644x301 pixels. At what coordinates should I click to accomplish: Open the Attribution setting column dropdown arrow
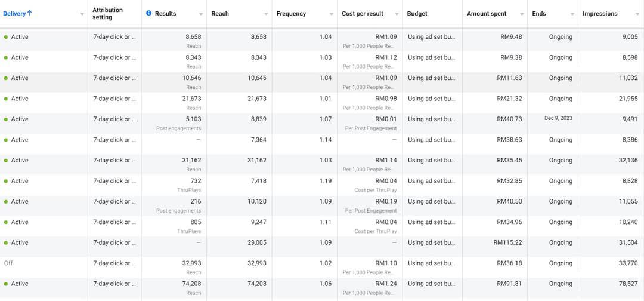(135, 14)
